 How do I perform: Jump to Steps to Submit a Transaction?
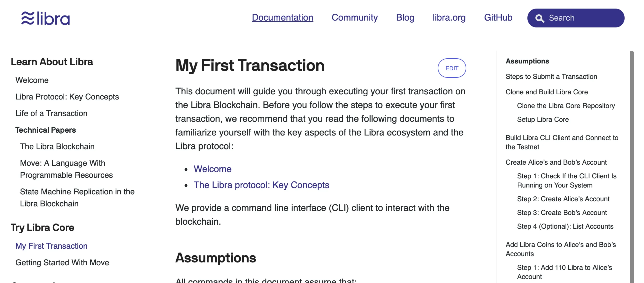click(x=551, y=77)
